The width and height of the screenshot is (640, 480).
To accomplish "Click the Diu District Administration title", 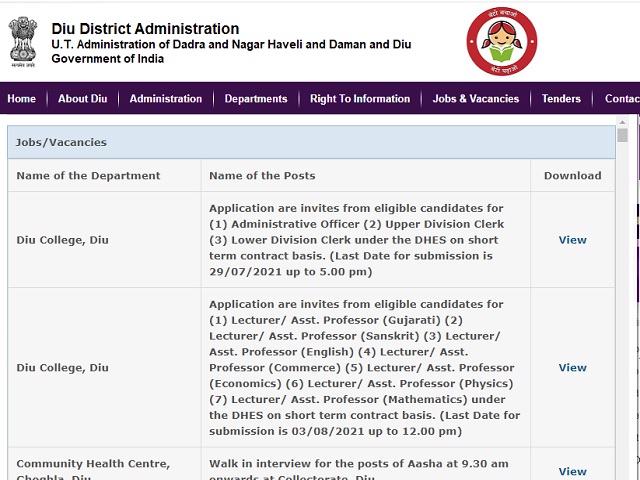I will (x=145, y=29).
